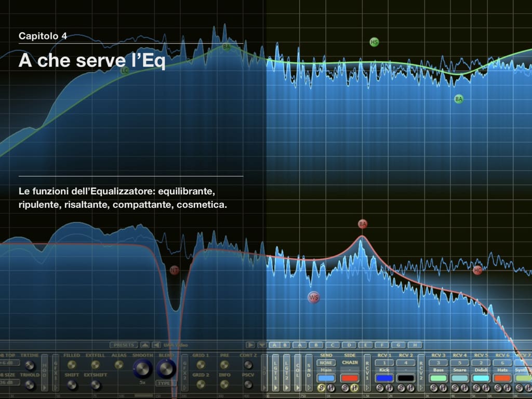Toggle Hide on the SIDE CHAIN channel
The height and width of the screenshot is (399, 532).
tap(354, 388)
